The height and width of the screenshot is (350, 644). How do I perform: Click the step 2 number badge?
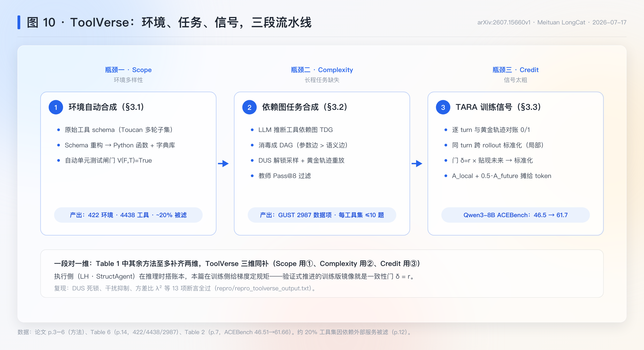coord(249,107)
